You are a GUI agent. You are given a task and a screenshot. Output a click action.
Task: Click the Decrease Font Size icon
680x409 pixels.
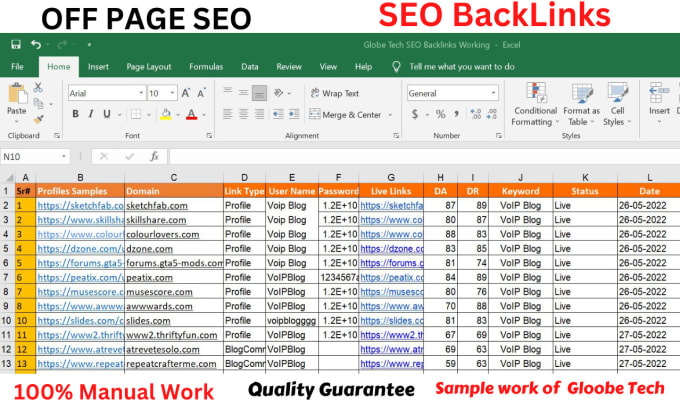click(201, 93)
